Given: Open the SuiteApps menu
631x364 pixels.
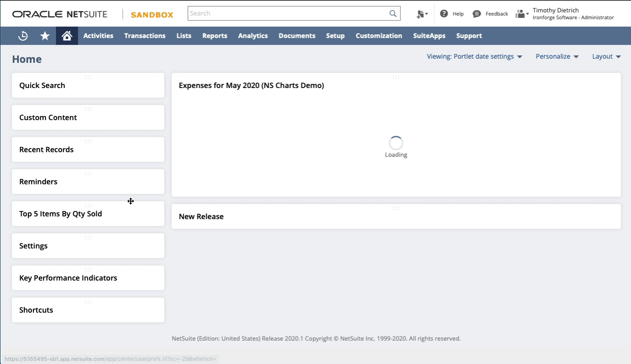Looking at the screenshot, I should (x=429, y=36).
